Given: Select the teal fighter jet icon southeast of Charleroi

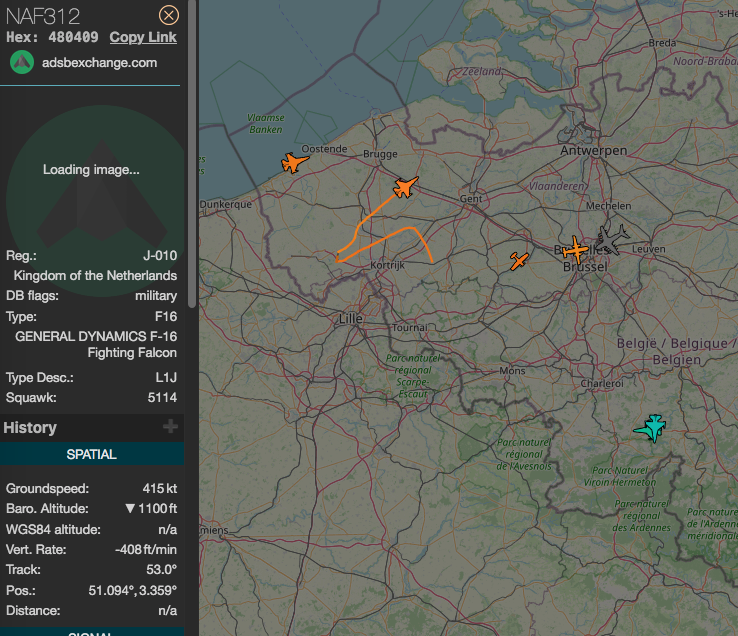Looking at the screenshot, I should 651,428.
